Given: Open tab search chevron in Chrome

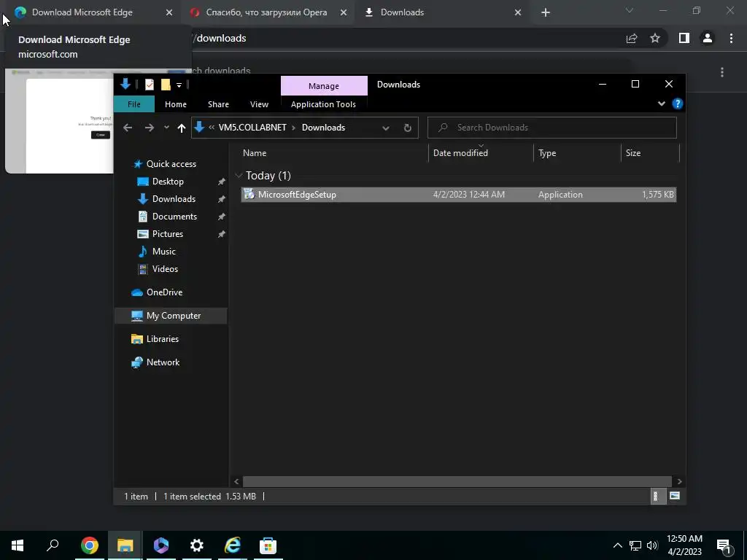Looking at the screenshot, I should click(630, 10).
